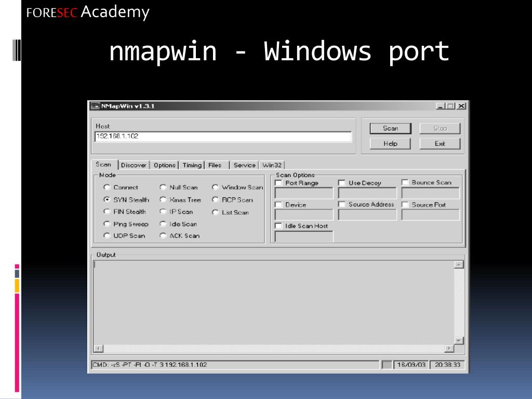This screenshot has width=532, height=399.
Task: Click the NMapWin title bar icon
Action: pos(96,106)
